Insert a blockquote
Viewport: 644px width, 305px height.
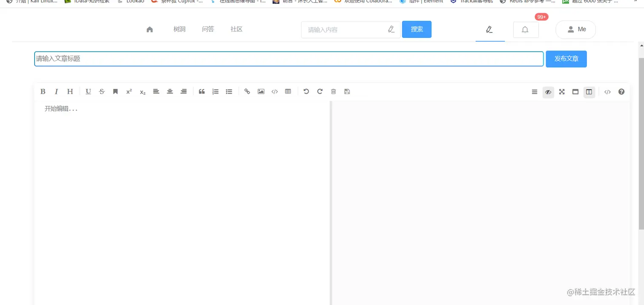pyautogui.click(x=201, y=91)
